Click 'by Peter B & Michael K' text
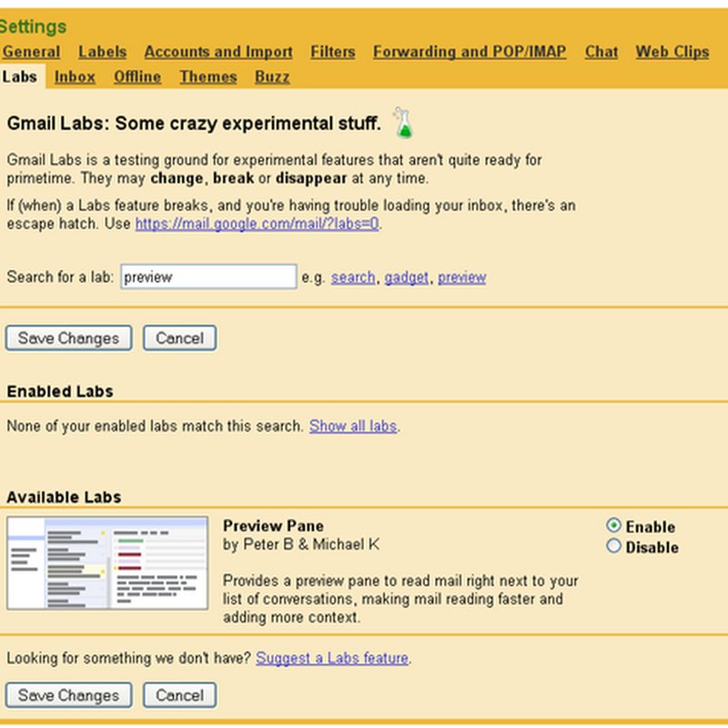 coord(301,544)
